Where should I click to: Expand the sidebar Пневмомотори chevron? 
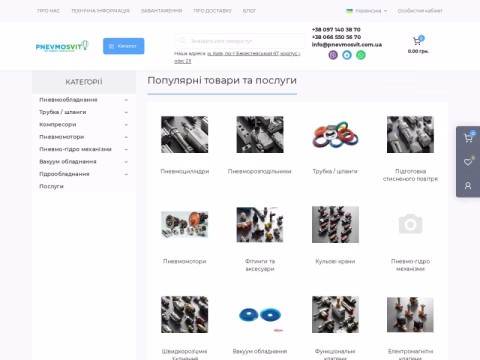(126, 137)
